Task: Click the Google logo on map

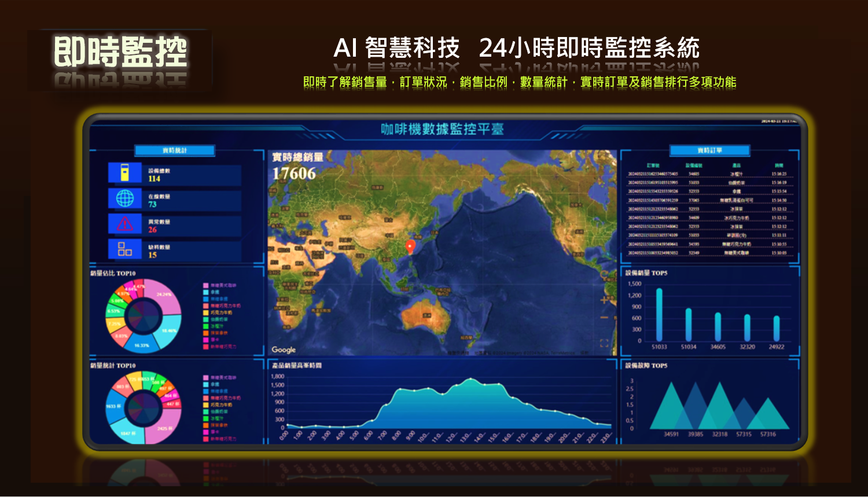Action: 284,349
